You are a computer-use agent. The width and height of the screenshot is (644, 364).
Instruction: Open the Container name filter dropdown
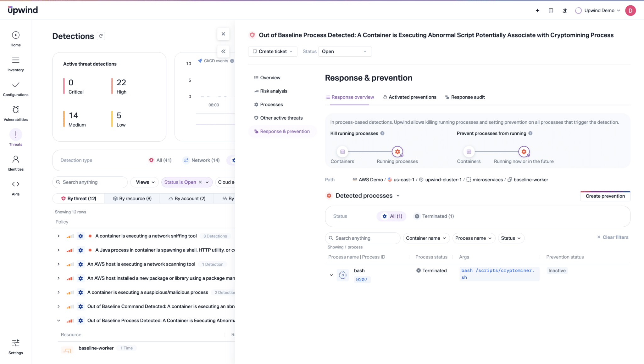coord(426,238)
